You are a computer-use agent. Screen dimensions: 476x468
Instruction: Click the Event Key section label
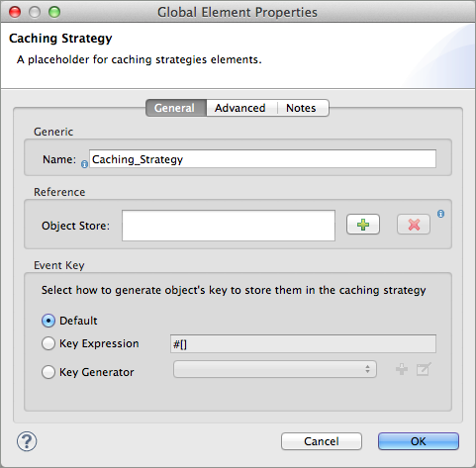tap(59, 265)
